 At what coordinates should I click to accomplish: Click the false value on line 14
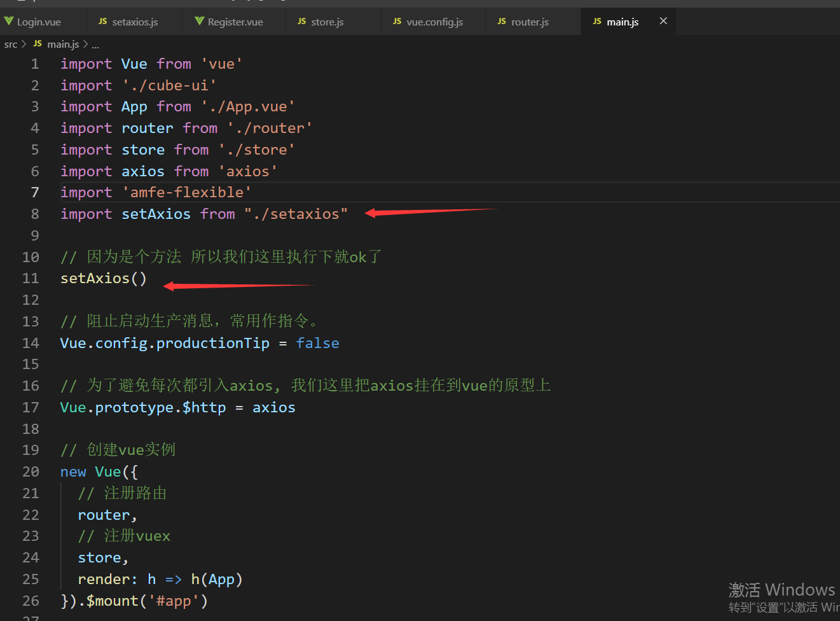tap(317, 344)
